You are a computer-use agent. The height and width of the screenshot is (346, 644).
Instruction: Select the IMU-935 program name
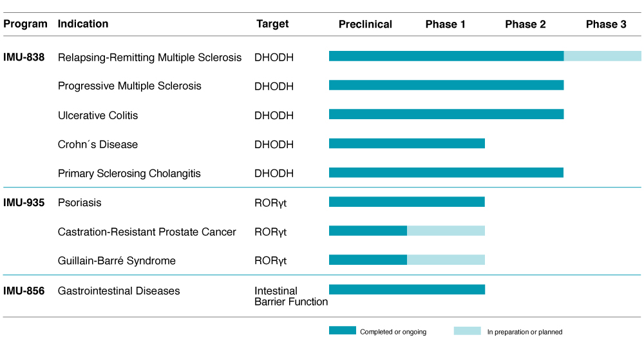coord(24,203)
